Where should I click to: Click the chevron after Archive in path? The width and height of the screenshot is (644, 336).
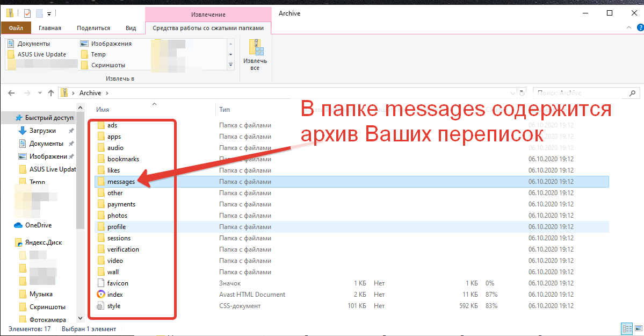(107, 93)
